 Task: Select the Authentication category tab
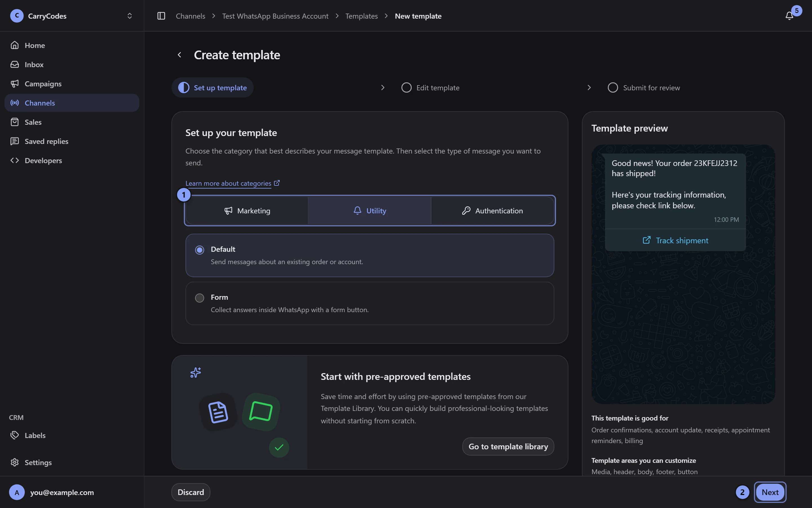(492, 211)
